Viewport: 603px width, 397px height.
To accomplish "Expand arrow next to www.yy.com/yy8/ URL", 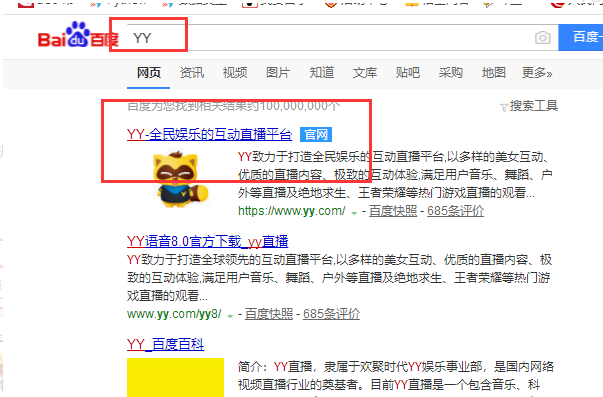I will (230, 316).
